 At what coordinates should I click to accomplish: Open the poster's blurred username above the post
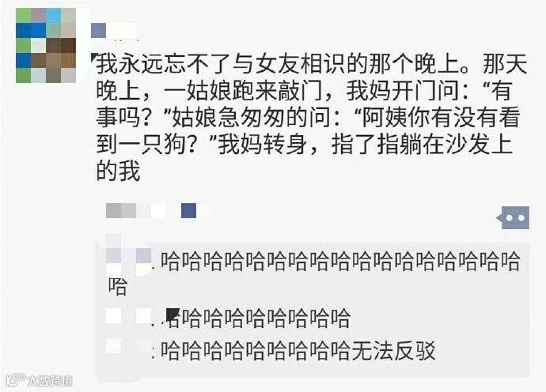[113, 31]
